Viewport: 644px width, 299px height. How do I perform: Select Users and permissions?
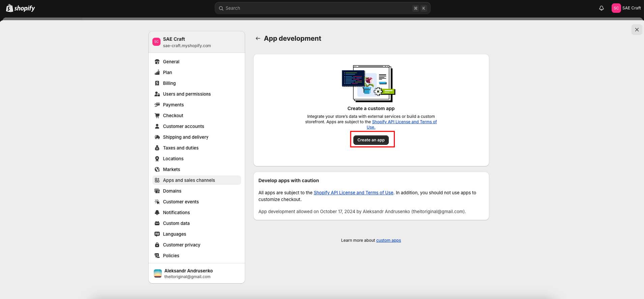tap(197, 94)
